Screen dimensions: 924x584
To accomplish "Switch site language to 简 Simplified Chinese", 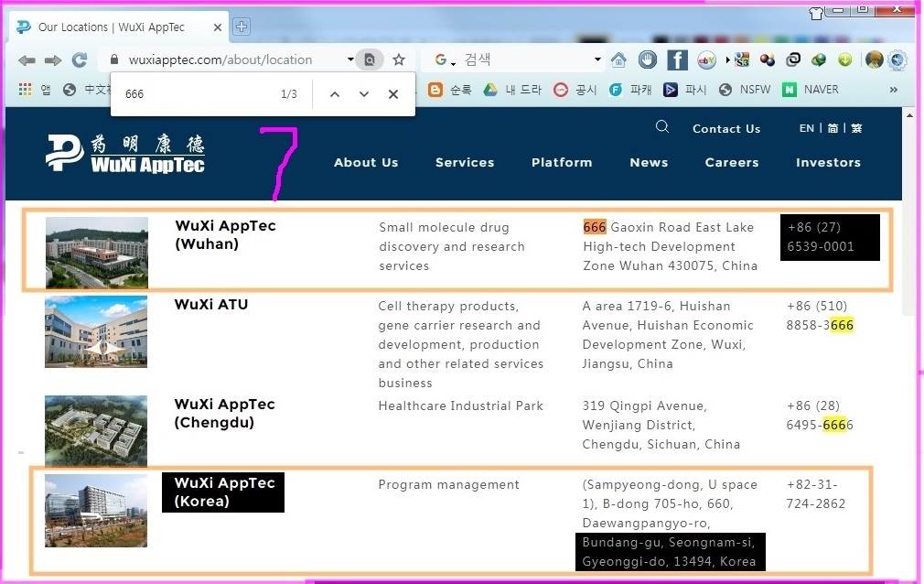I will (833, 128).
